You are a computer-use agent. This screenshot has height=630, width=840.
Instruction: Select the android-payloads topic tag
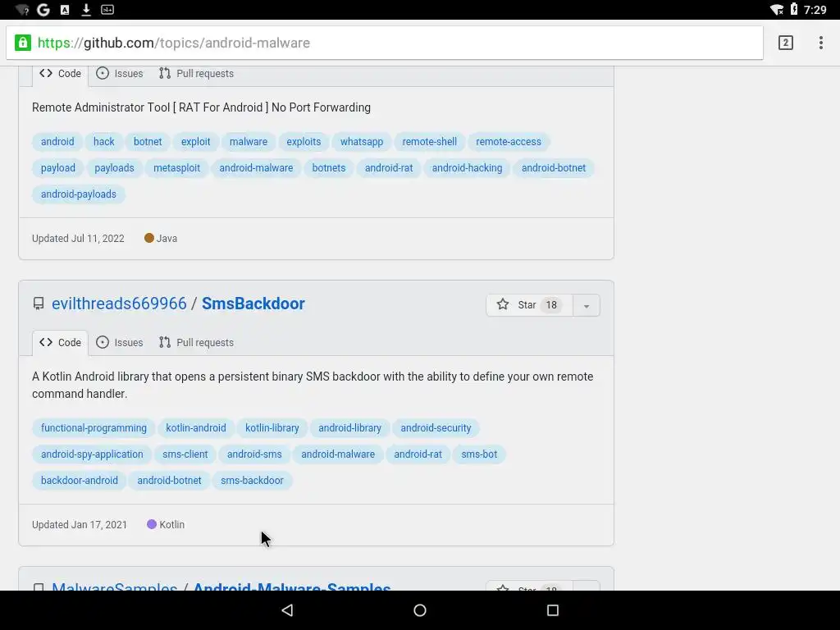point(79,194)
